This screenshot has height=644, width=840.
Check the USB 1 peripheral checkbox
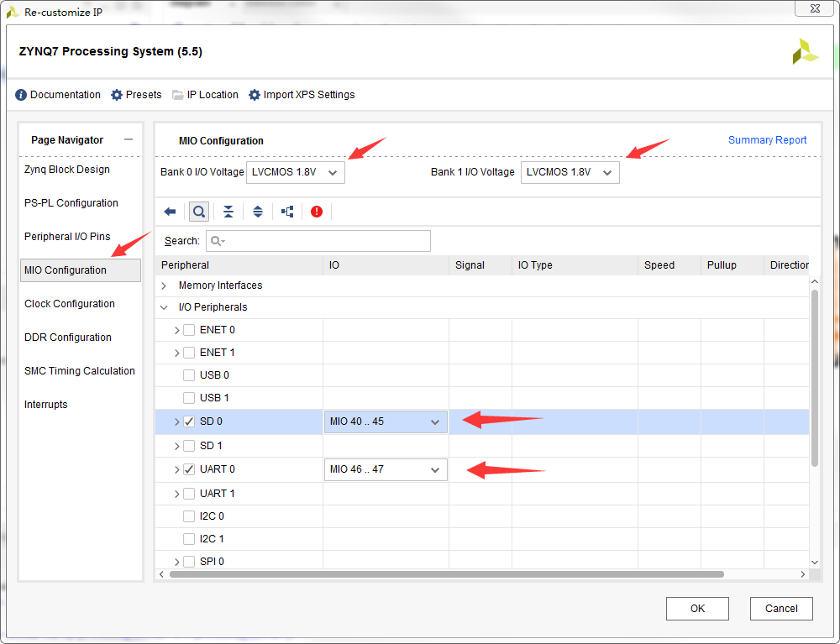[x=188, y=398]
